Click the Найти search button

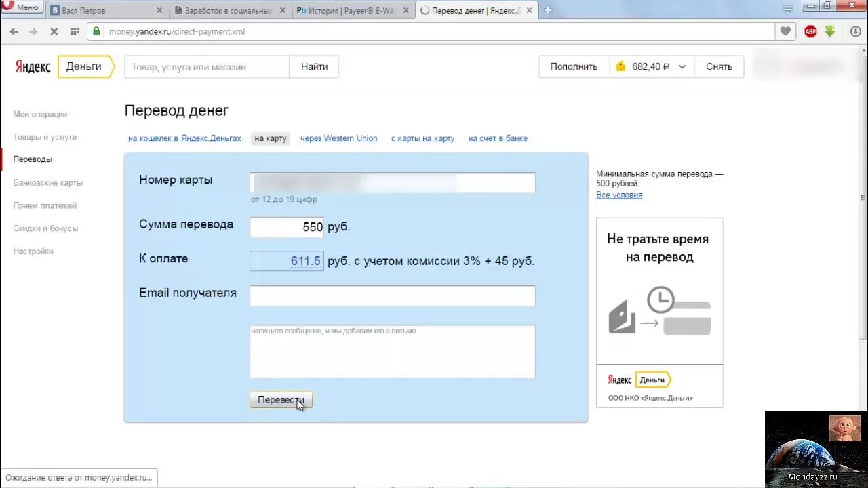coord(314,66)
